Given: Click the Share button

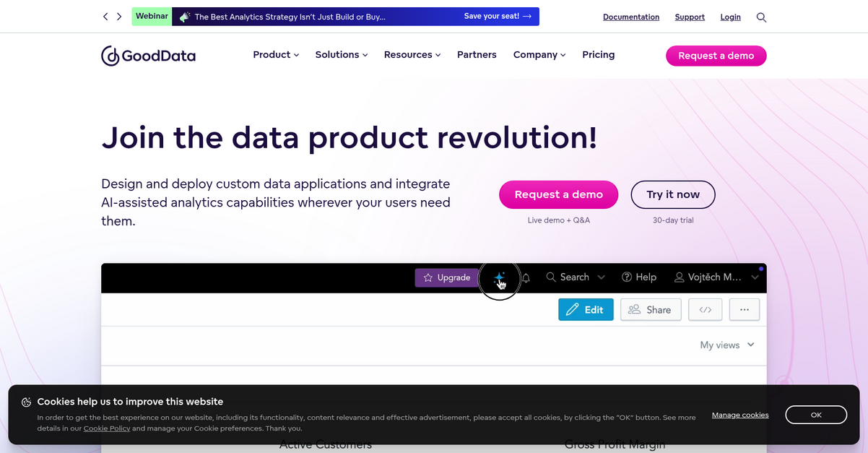Looking at the screenshot, I should pos(651,309).
